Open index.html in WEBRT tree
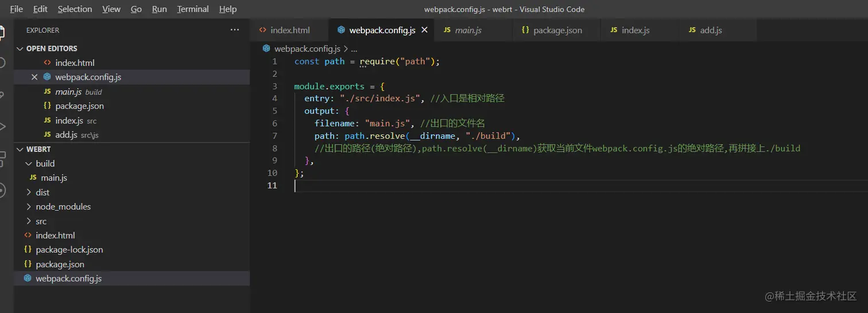The width and height of the screenshot is (868, 313). coord(132,235)
